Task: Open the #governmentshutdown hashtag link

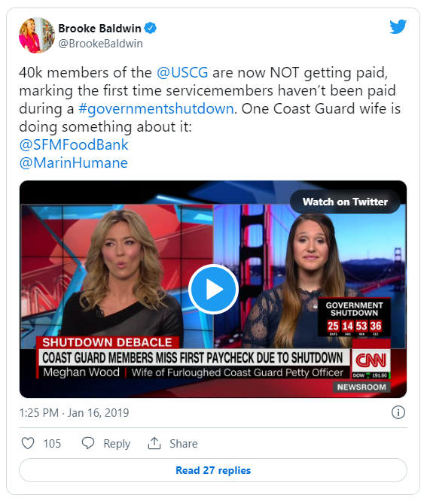Action: (x=156, y=108)
